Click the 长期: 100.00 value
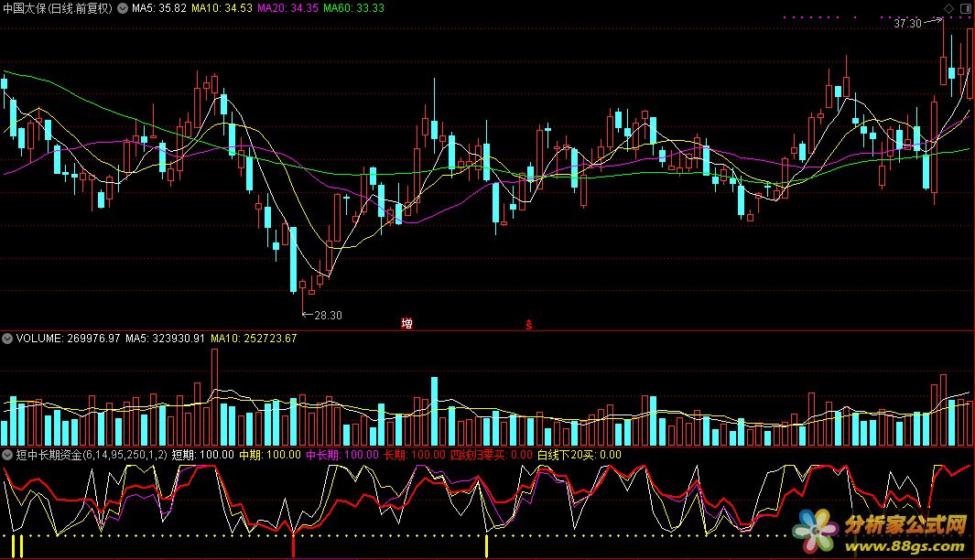The height and width of the screenshot is (560, 975). pos(415,455)
